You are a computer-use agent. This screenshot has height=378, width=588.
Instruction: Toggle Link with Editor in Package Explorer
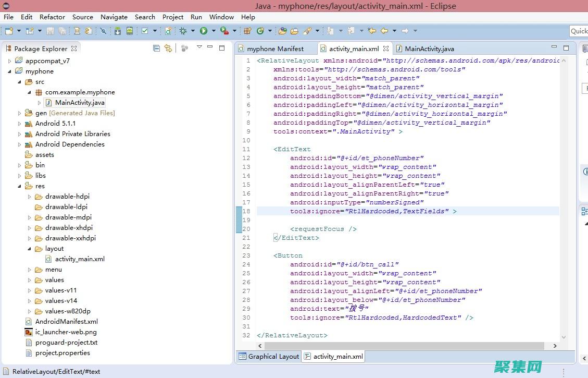(168, 48)
